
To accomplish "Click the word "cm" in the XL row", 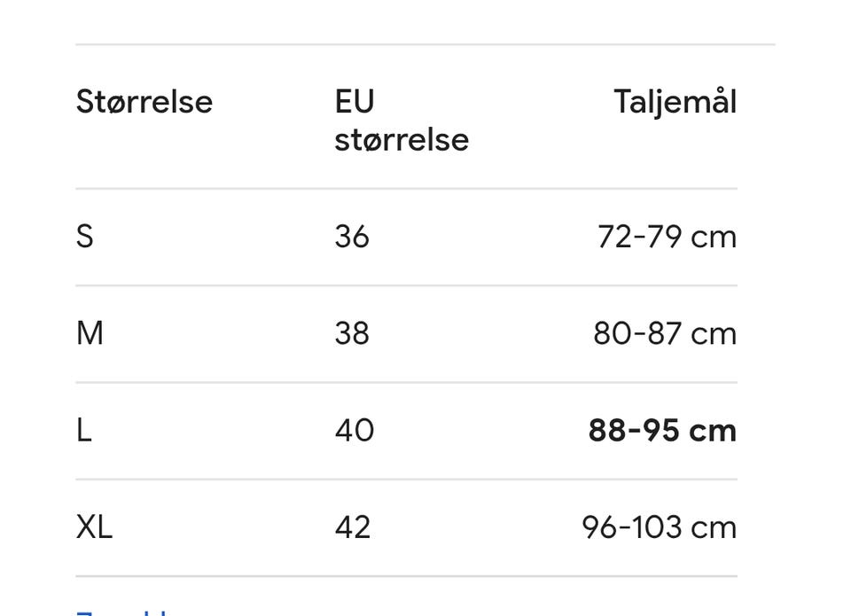I will click(x=714, y=527).
